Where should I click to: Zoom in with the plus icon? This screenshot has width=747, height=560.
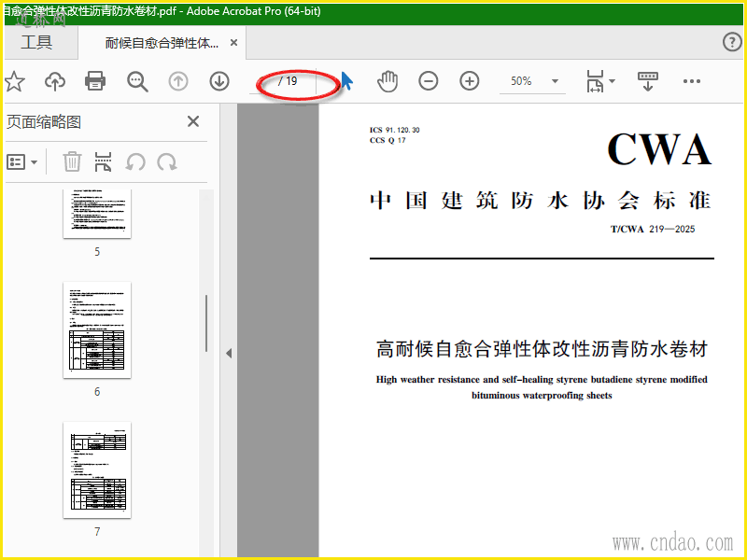click(x=470, y=81)
